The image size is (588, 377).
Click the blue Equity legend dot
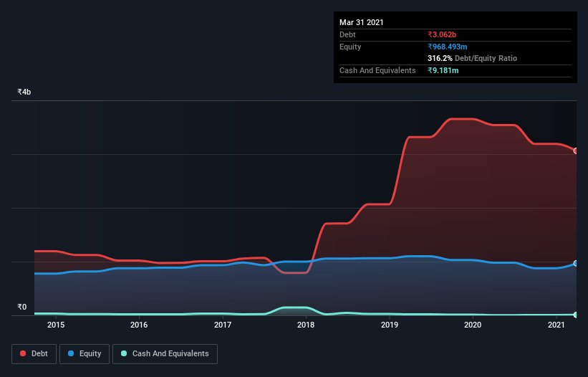point(71,353)
